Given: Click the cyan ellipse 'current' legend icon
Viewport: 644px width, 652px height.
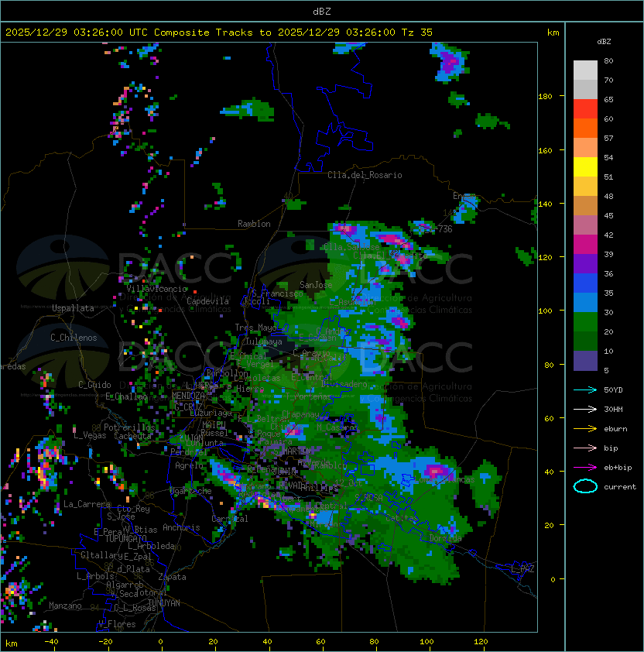Looking at the screenshot, I should 585,486.
